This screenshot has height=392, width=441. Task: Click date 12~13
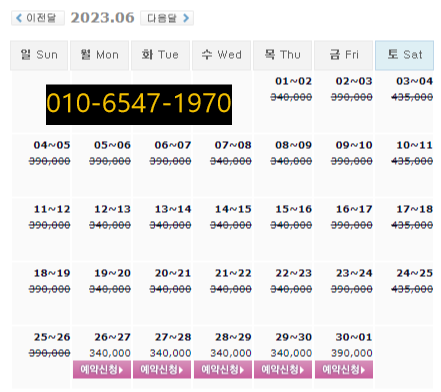[112, 209]
